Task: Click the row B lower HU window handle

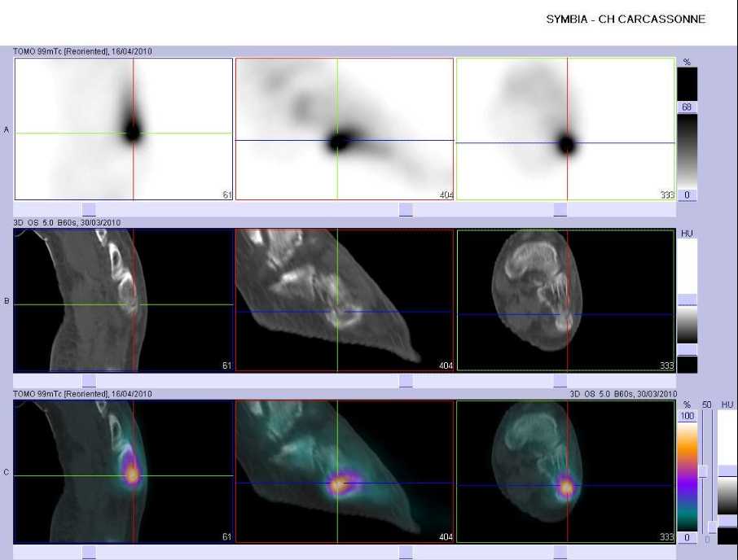Action: point(687,349)
